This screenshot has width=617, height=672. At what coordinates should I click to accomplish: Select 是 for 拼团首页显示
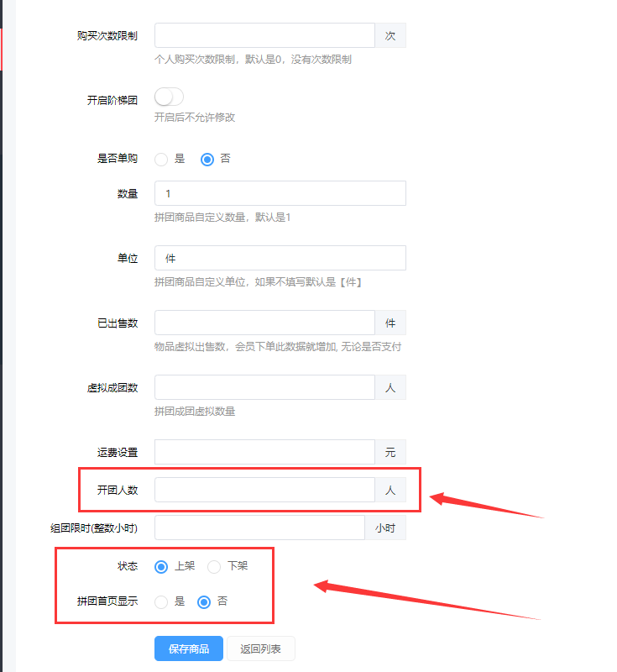(x=161, y=602)
